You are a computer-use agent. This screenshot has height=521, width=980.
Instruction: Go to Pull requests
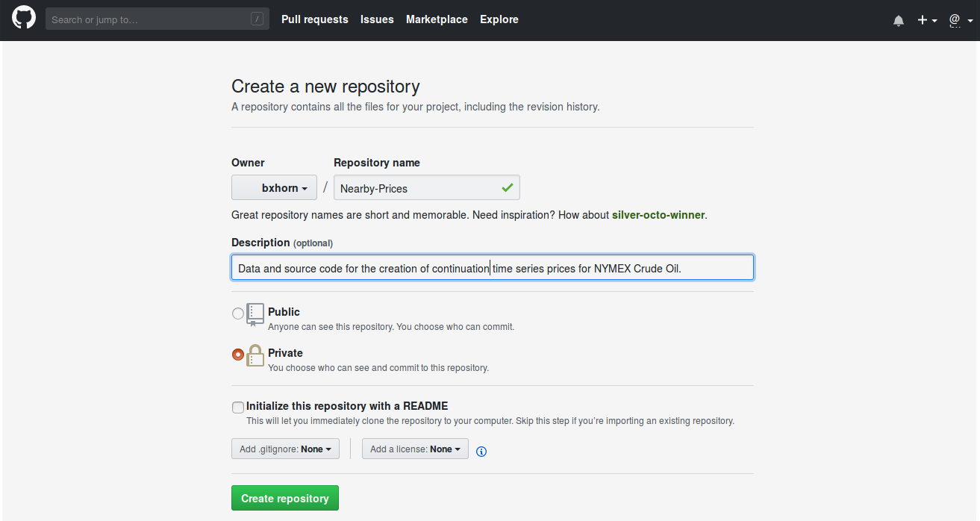click(x=314, y=19)
